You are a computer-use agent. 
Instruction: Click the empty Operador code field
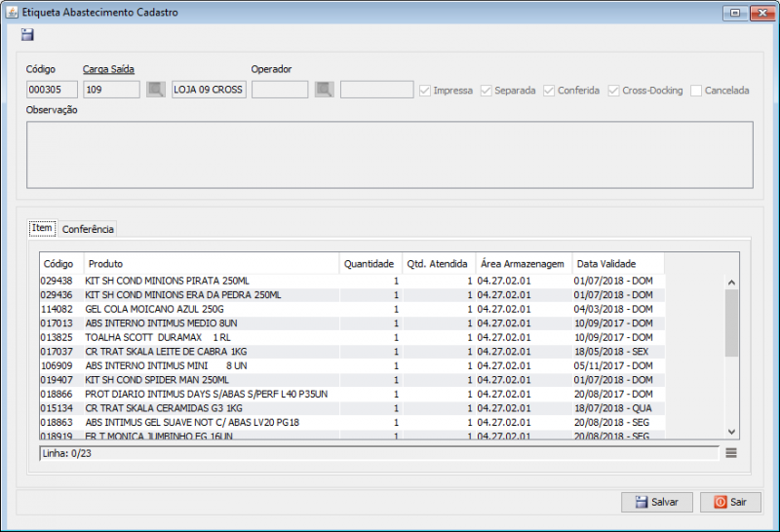click(280, 90)
